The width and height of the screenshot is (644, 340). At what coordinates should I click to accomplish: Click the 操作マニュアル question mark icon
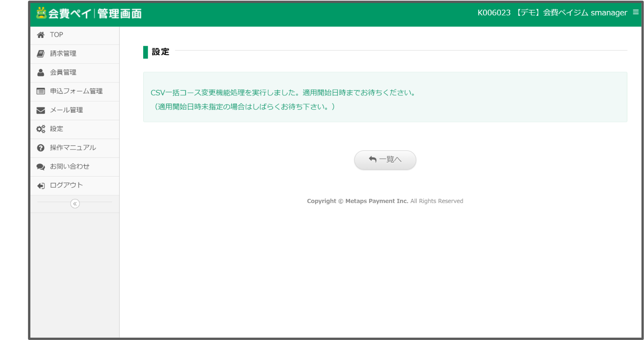click(40, 147)
